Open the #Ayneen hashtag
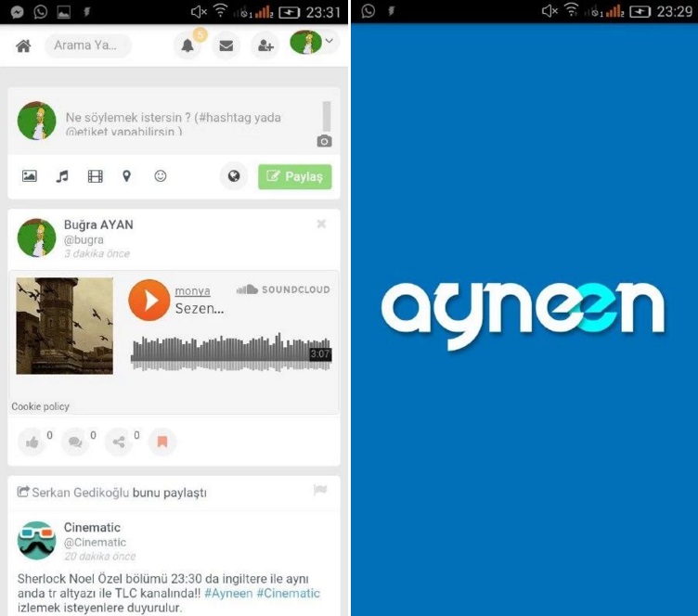 228,594
